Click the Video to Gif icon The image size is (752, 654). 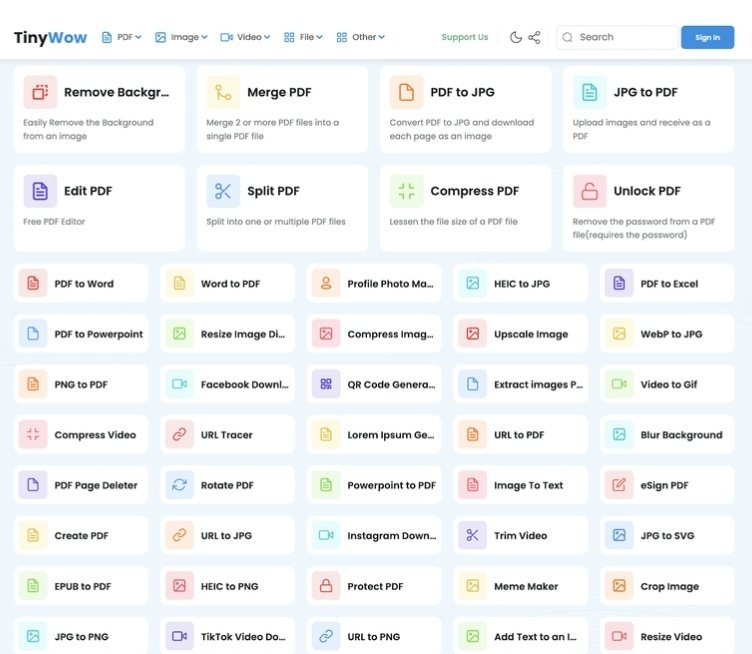(x=619, y=384)
